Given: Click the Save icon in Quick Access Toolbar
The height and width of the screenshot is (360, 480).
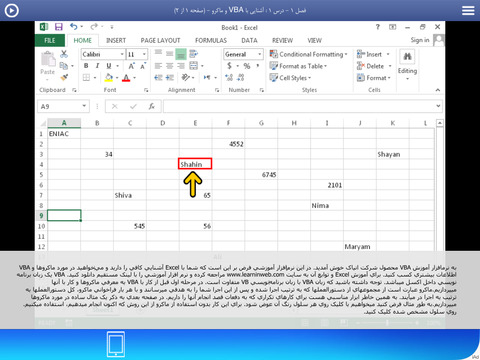Looking at the screenshot, I should pos(59,27).
